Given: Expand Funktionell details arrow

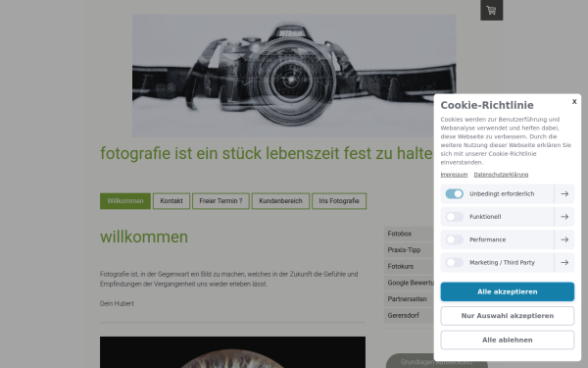Looking at the screenshot, I should pos(564,217).
